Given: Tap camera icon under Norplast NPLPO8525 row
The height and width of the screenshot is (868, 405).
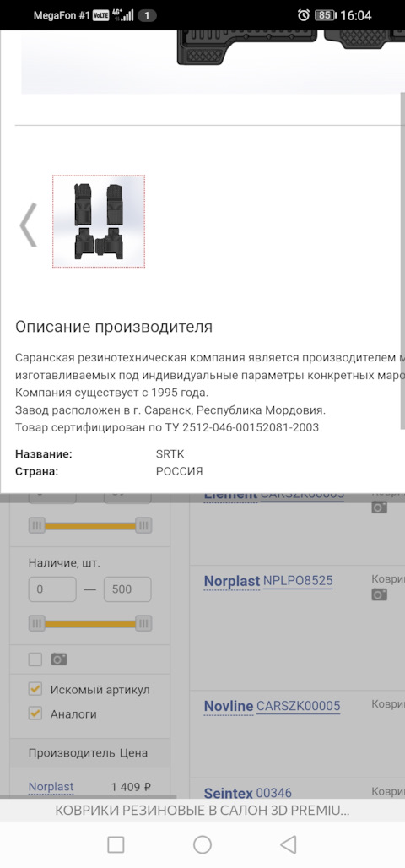Looking at the screenshot, I should [380, 594].
